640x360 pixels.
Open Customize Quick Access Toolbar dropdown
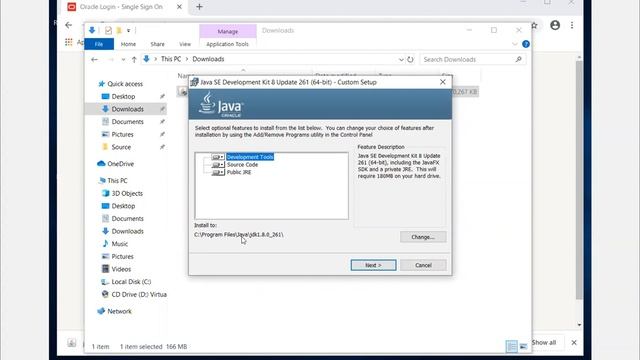pos(128,31)
